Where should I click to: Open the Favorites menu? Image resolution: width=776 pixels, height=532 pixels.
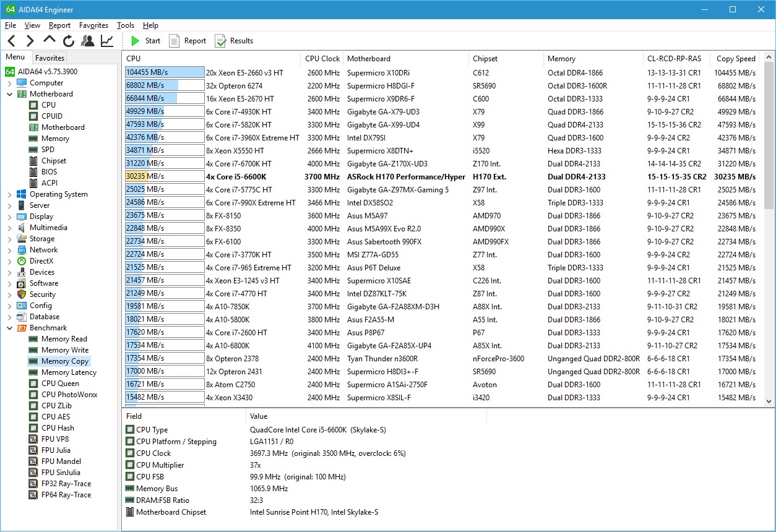pyautogui.click(x=93, y=25)
